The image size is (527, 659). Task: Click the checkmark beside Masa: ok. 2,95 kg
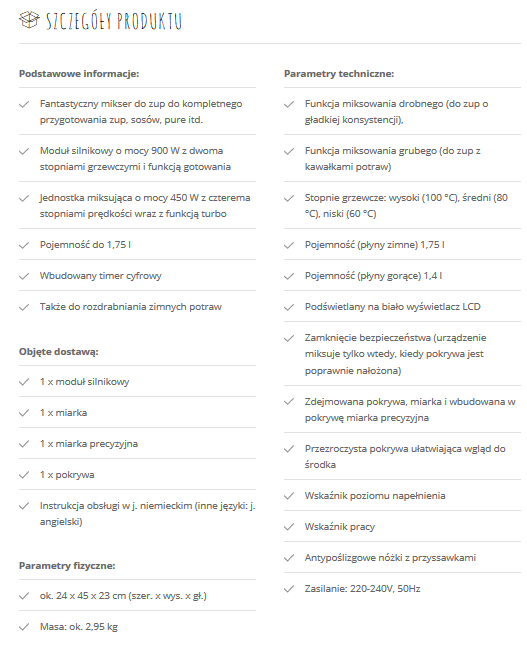click(x=24, y=627)
